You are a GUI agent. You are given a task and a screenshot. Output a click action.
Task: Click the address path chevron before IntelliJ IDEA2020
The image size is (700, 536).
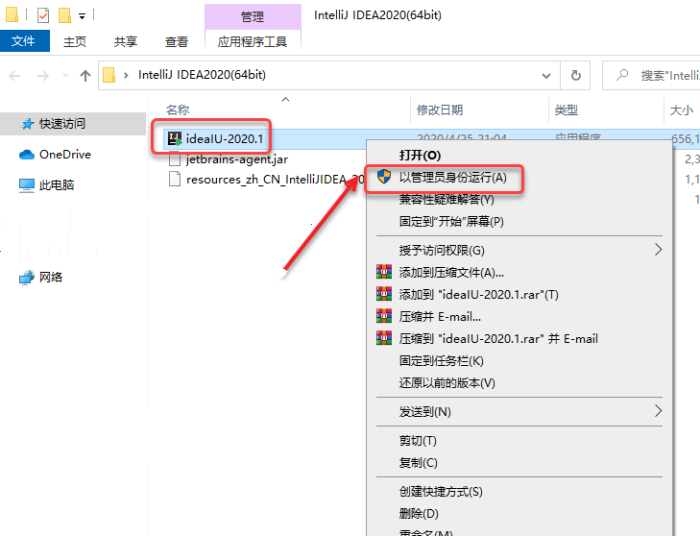[126, 75]
